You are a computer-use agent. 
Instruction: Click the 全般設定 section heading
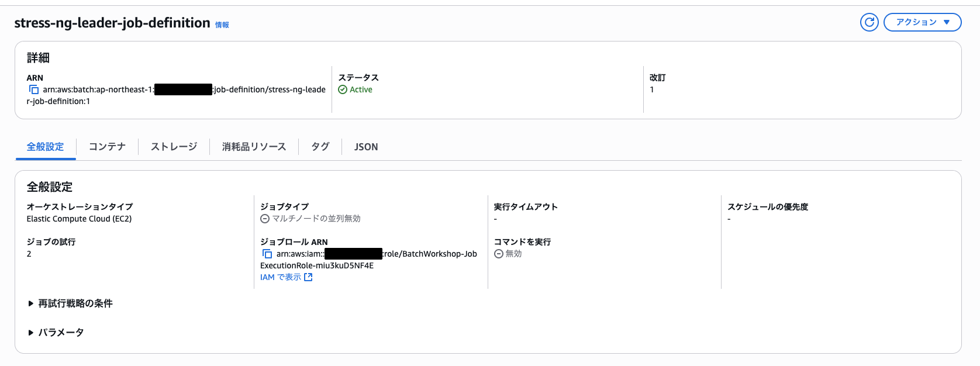[x=50, y=187]
